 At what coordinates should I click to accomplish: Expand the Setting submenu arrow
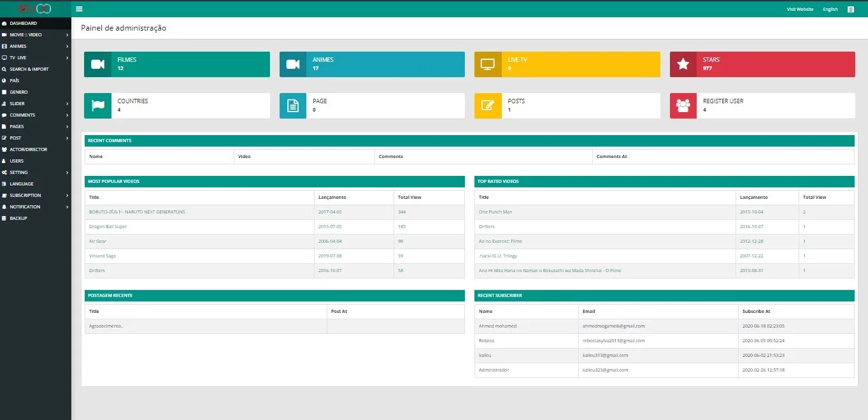67,173
